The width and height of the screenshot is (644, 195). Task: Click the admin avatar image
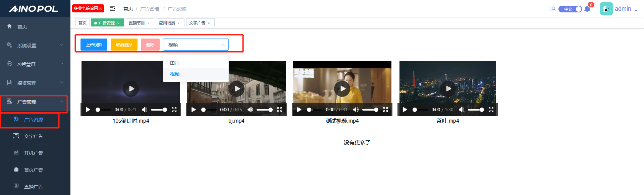[x=606, y=9]
